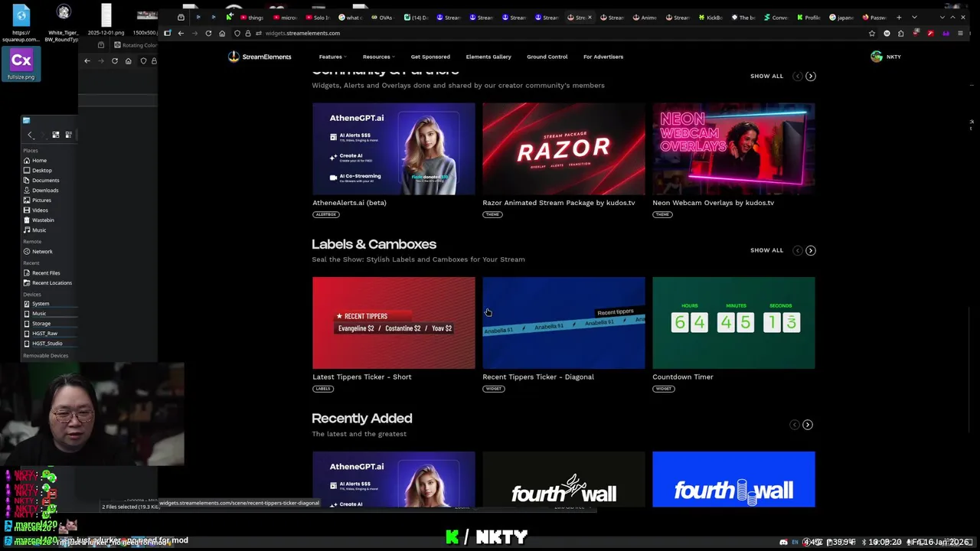Click the padlock site info icon beside the URL
This screenshot has width=980, height=551.
247,33
